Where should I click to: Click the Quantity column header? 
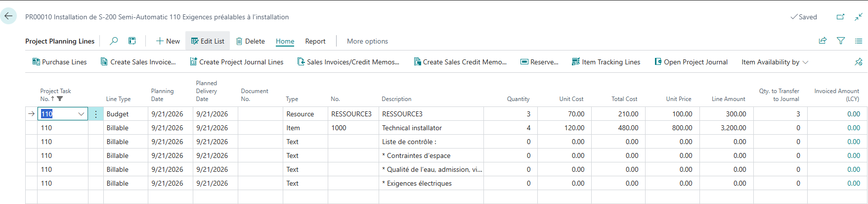click(x=518, y=99)
